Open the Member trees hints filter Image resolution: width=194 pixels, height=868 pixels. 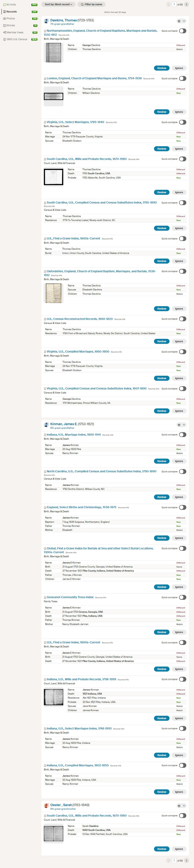pyautogui.click(x=15, y=32)
